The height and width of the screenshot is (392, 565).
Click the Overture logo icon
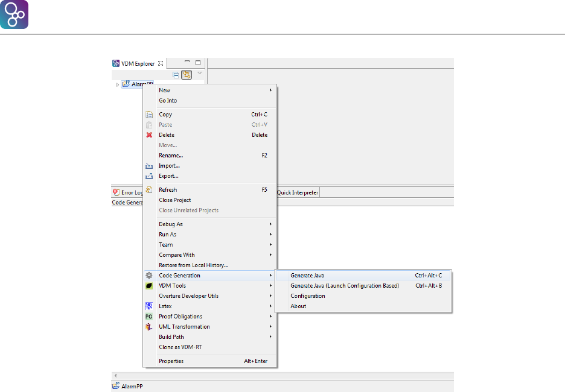click(14, 14)
